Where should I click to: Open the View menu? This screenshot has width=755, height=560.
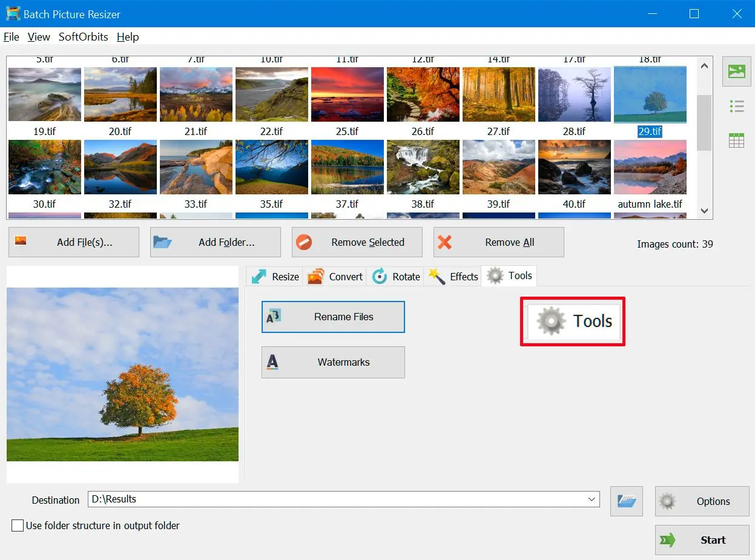pos(39,37)
